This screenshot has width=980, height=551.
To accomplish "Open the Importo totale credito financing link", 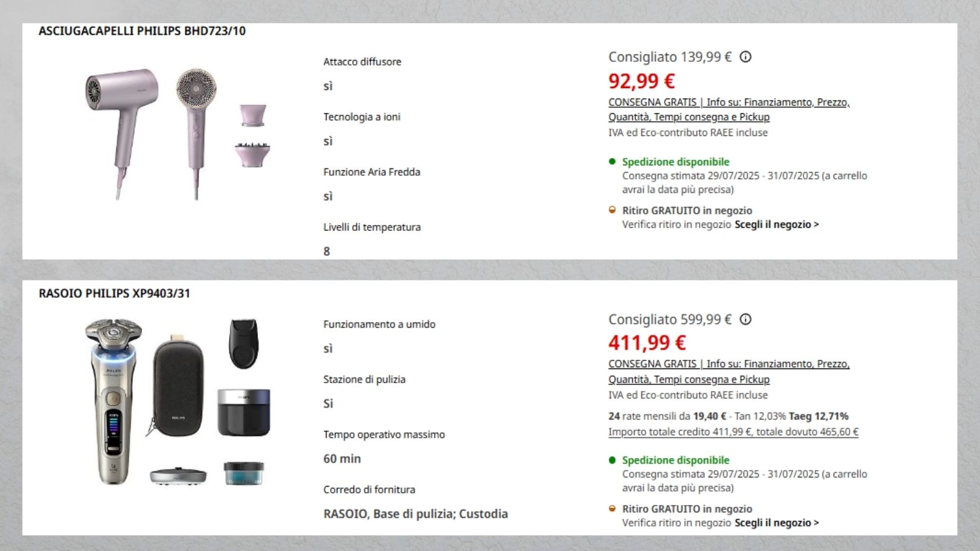I will (733, 432).
